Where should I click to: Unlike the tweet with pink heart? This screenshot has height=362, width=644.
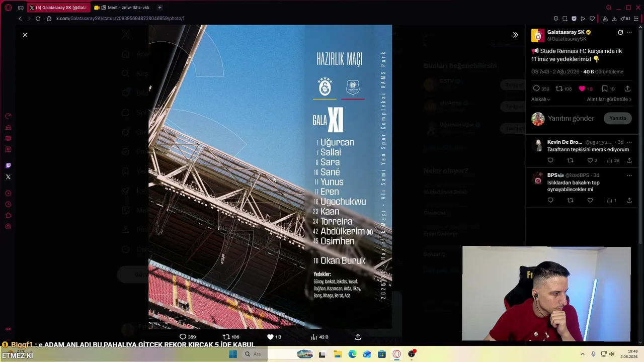click(x=586, y=88)
